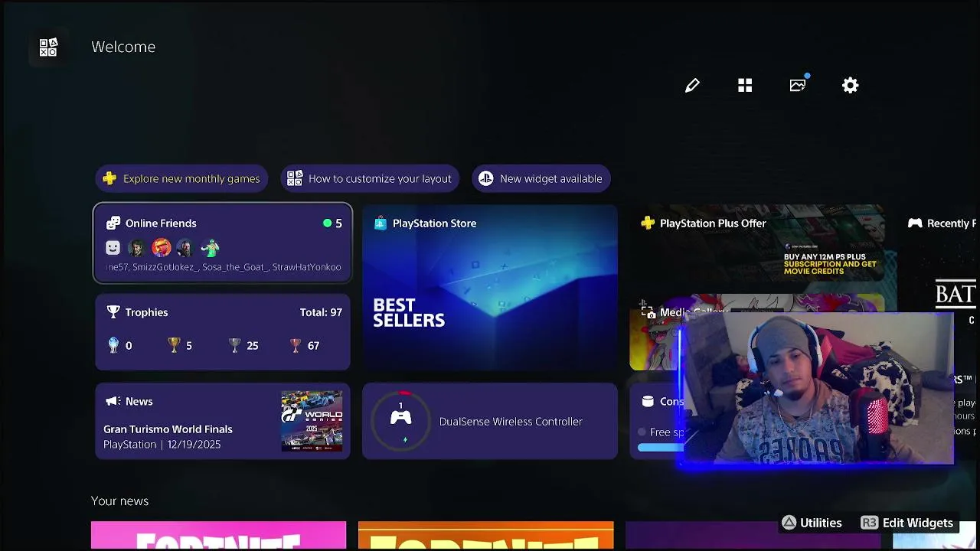Open Gran Turismo World Finals news headline
The image size is (980, 551).
pyautogui.click(x=168, y=429)
